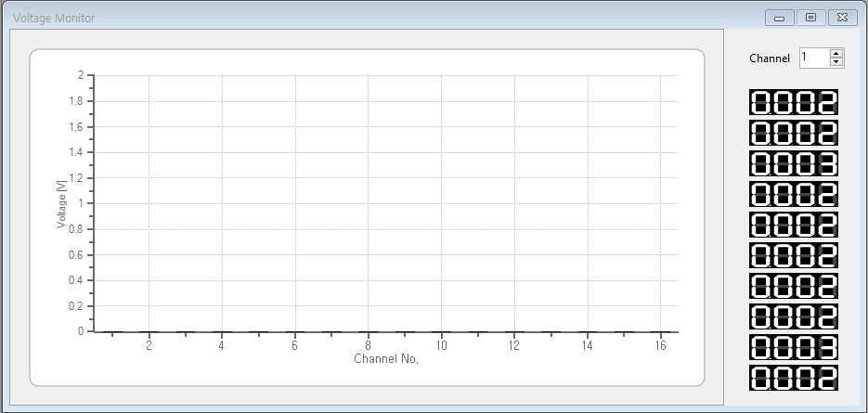The image size is (868, 413).
Task: Click the y-axis tick label '0.6'
Action: click(76, 254)
